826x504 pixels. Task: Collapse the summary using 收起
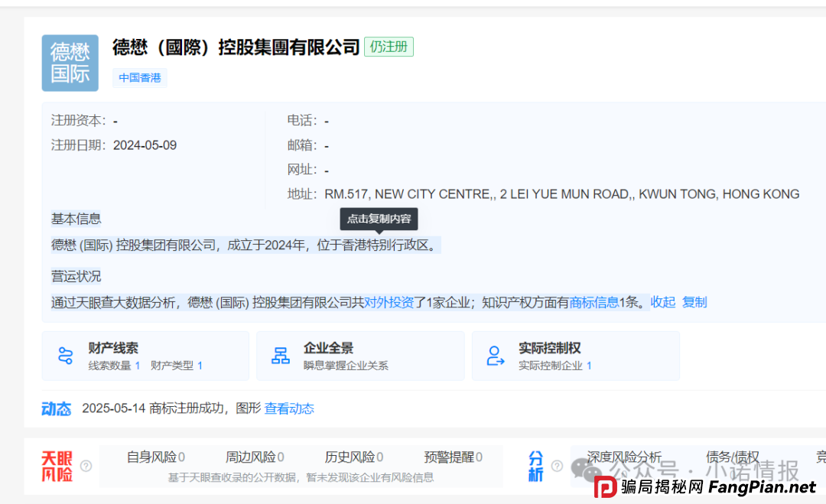[x=662, y=302]
